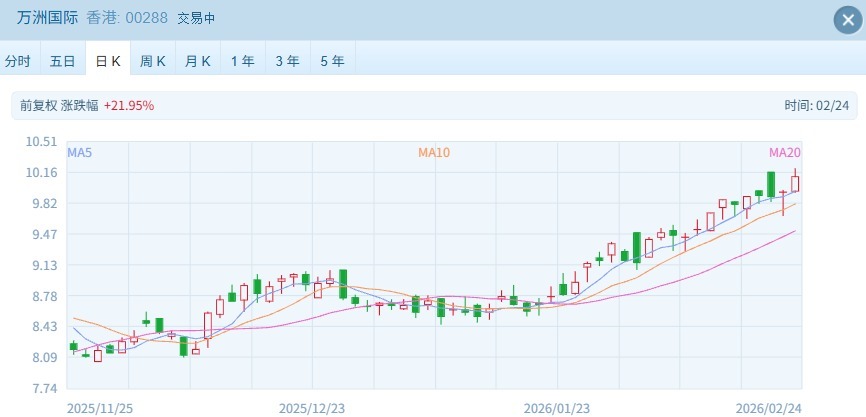Viewport: 866px width, 417px height.
Task: Click the 2025/12/23 date axis label
Action: pyautogui.click(x=311, y=408)
